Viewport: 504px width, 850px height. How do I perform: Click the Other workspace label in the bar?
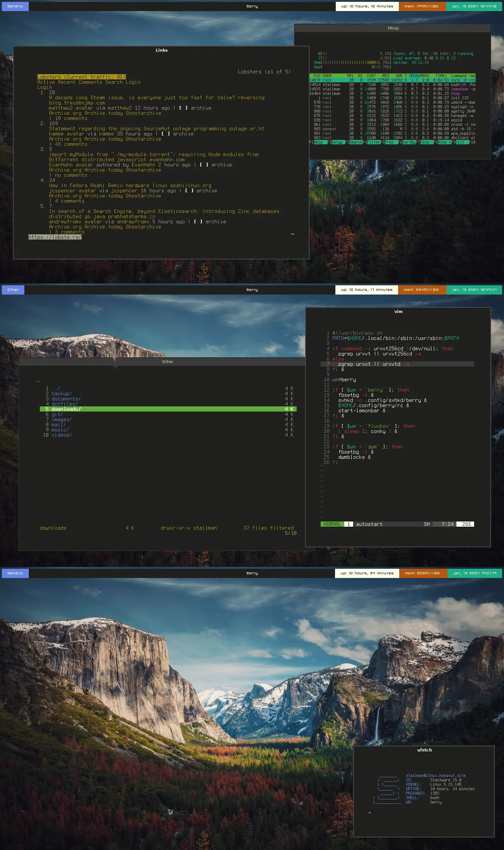pos(13,290)
